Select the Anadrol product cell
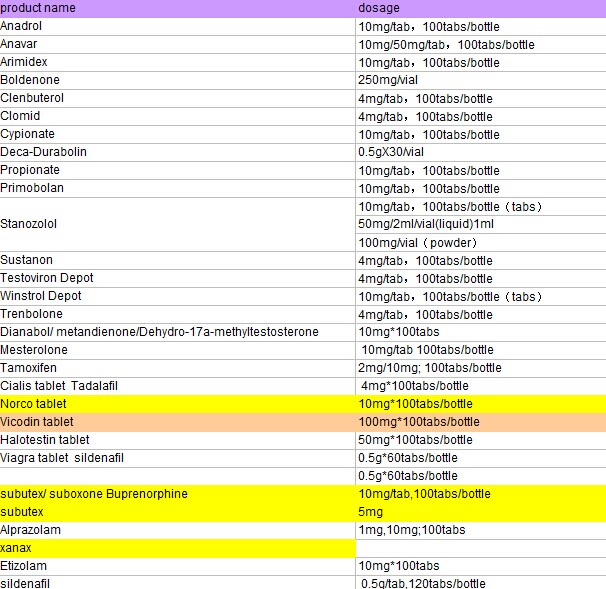This screenshot has width=606, height=589. pos(177,27)
